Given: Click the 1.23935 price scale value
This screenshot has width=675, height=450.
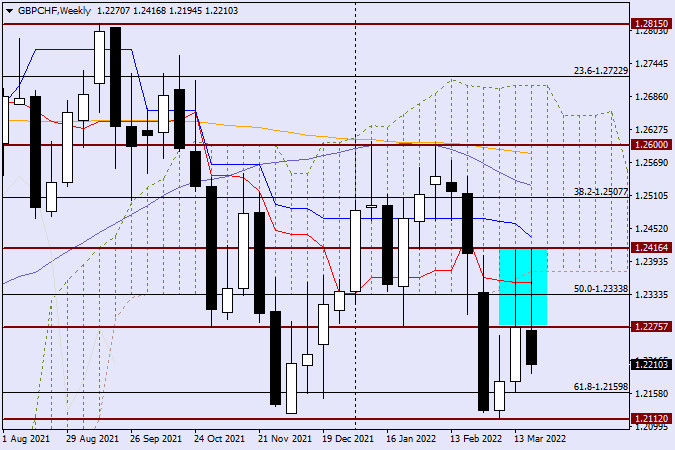Looking at the screenshot, I should pos(652,261).
